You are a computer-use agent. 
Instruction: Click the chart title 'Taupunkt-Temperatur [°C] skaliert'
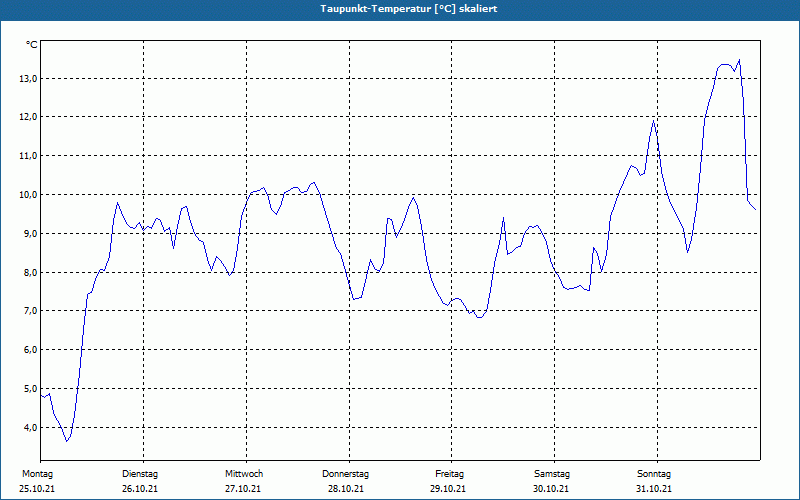pyautogui.click(x=409, y=9)
